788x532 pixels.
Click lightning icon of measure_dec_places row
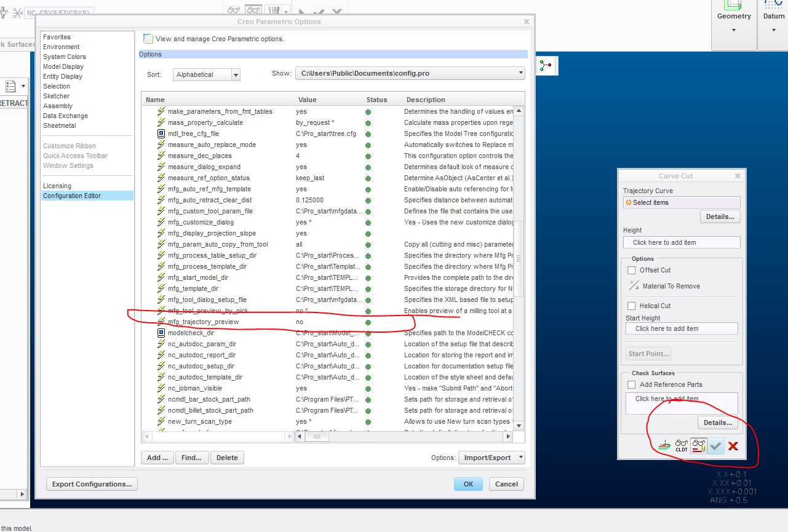pyautogui.click(x=161, y=156)
